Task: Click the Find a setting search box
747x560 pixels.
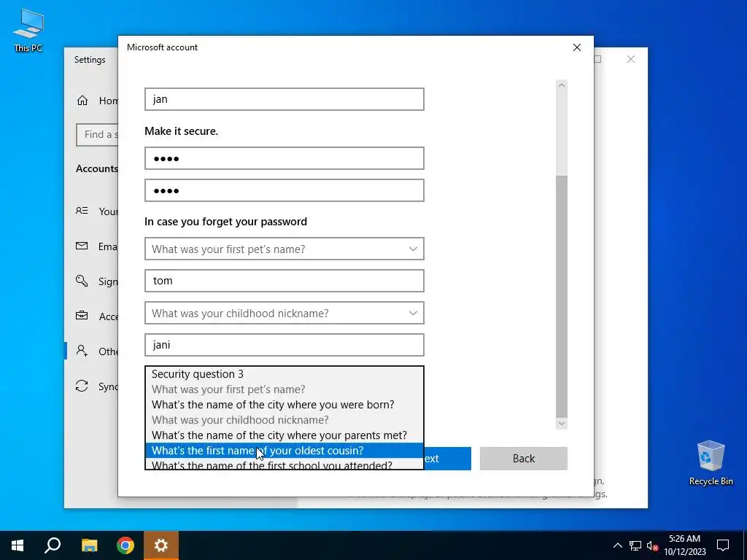Action: (x=97, y=135)
